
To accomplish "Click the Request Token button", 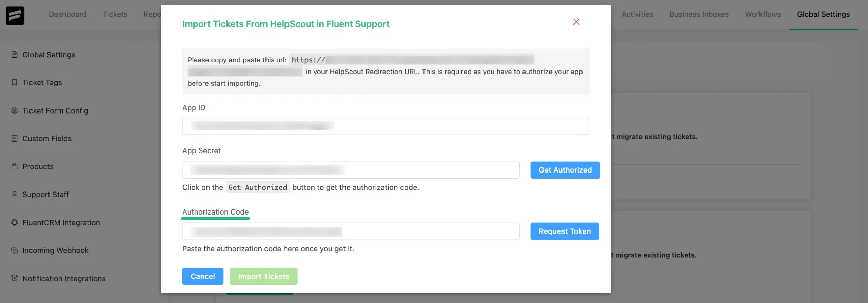I will [565, 231].
